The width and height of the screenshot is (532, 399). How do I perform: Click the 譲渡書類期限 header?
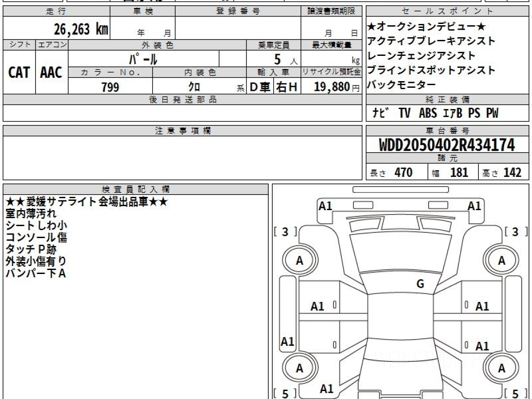[331, 12]
